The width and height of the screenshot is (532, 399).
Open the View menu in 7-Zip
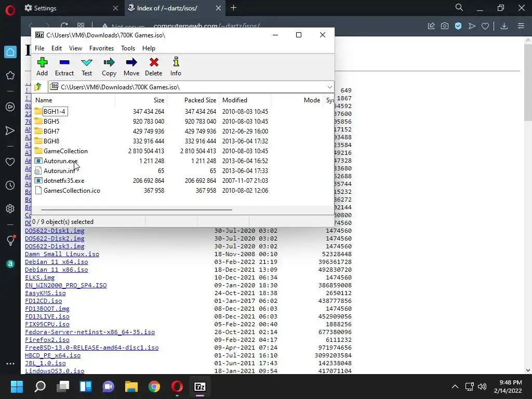(x=75, y=48)
